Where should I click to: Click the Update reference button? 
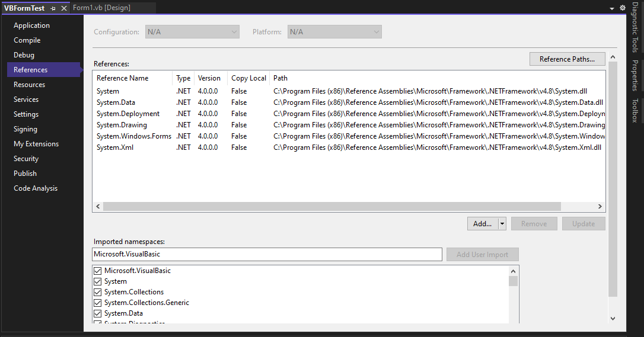583,224
